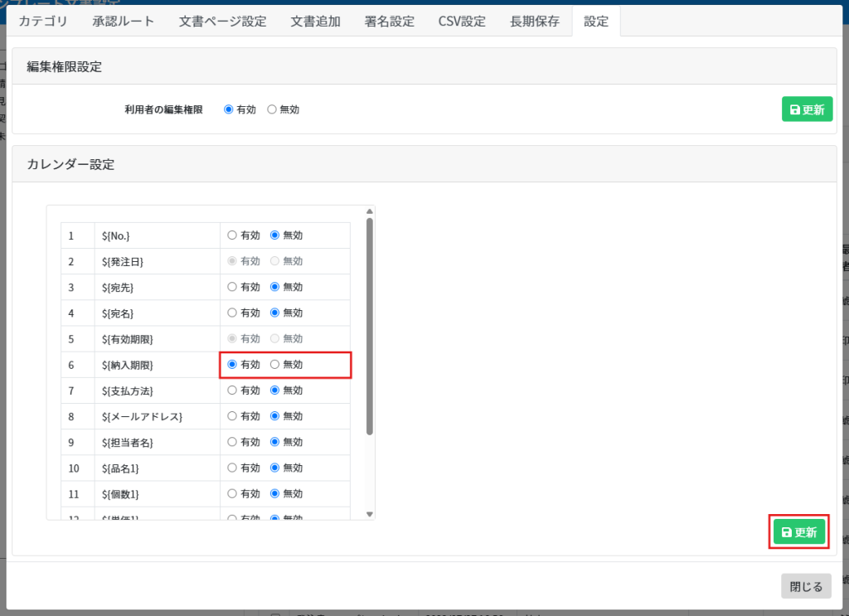Open the 長期保存 tab
Screen dimensions: 849x616
pyautogui.click(x=535, y=22)
